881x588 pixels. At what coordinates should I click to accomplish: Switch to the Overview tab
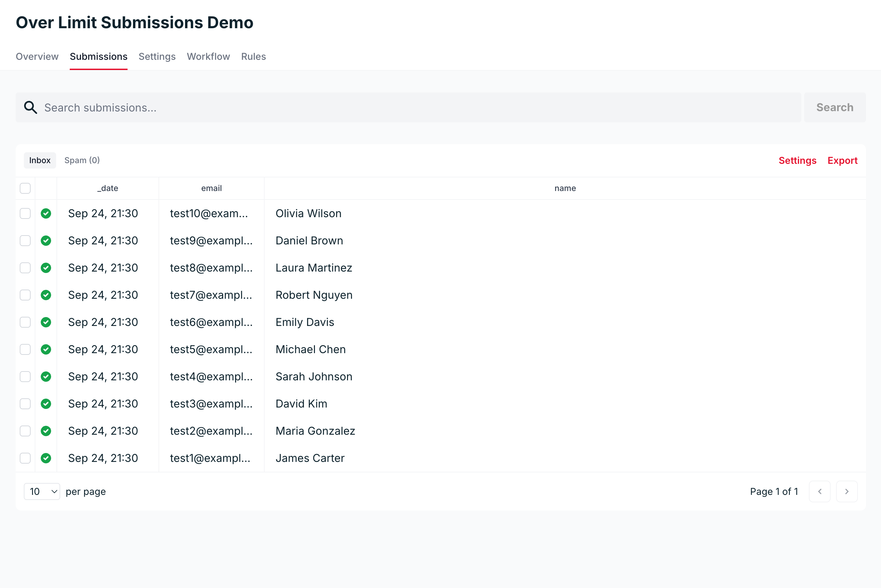[37, 57]
